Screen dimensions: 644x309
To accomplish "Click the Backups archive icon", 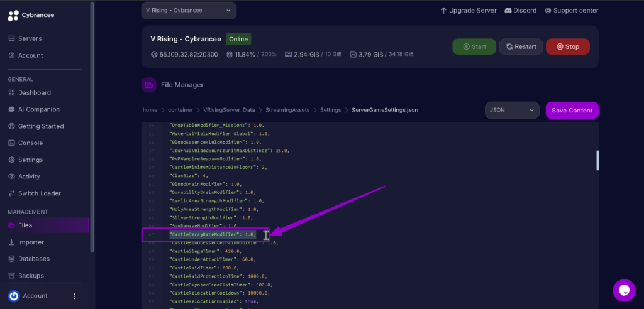I will tap(11, 276).
